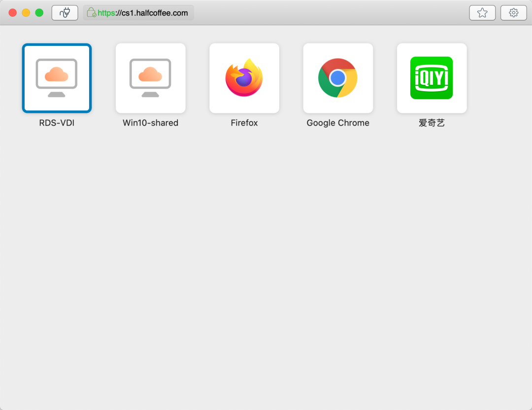Minimize the window with yellow button
Screen dimensions: 532x410
tap(26, 13)
